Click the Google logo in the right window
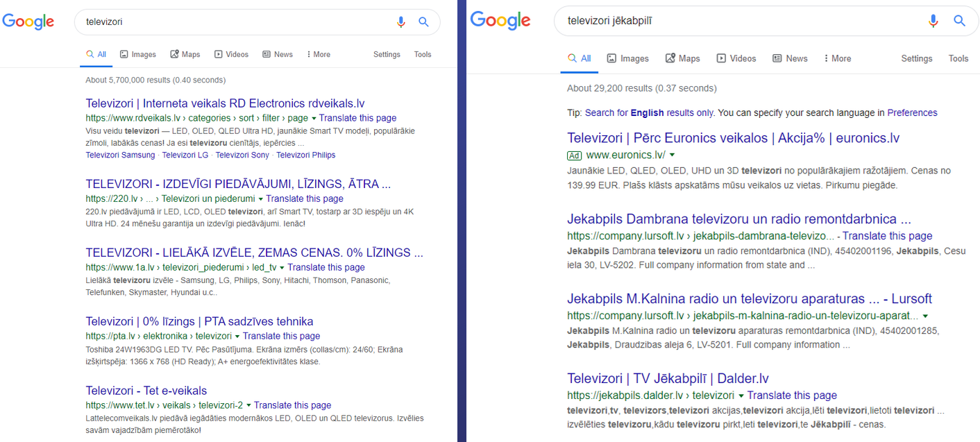980x442 pixels. (500, 20)
